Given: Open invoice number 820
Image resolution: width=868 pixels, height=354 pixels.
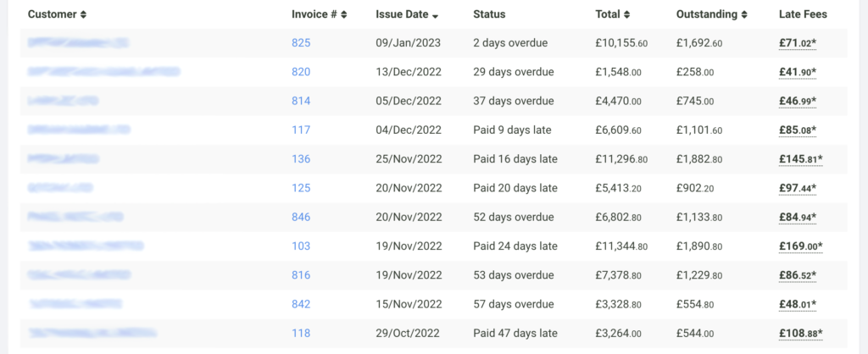Looking at the screenshot, I should tap(301, 72).
